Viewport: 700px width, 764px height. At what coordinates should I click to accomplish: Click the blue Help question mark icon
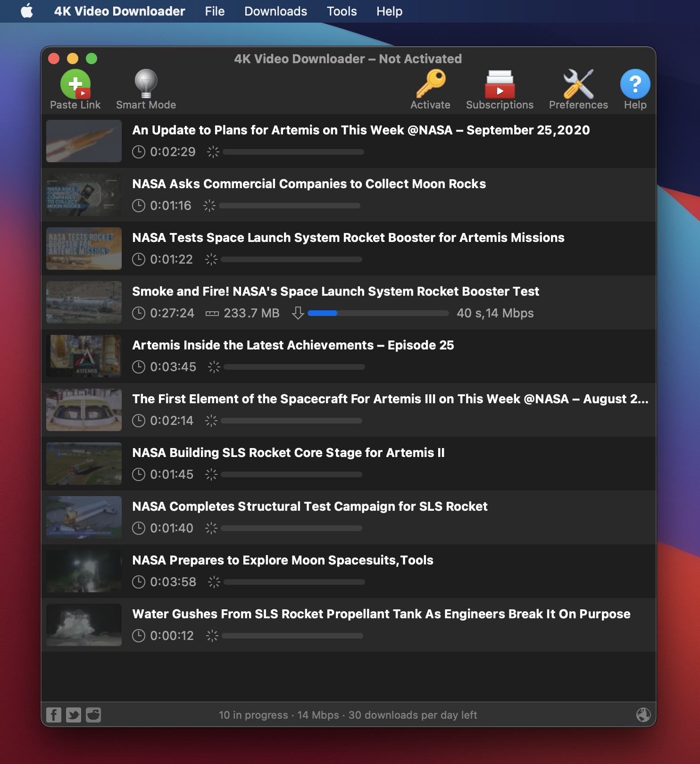point(635,84)
